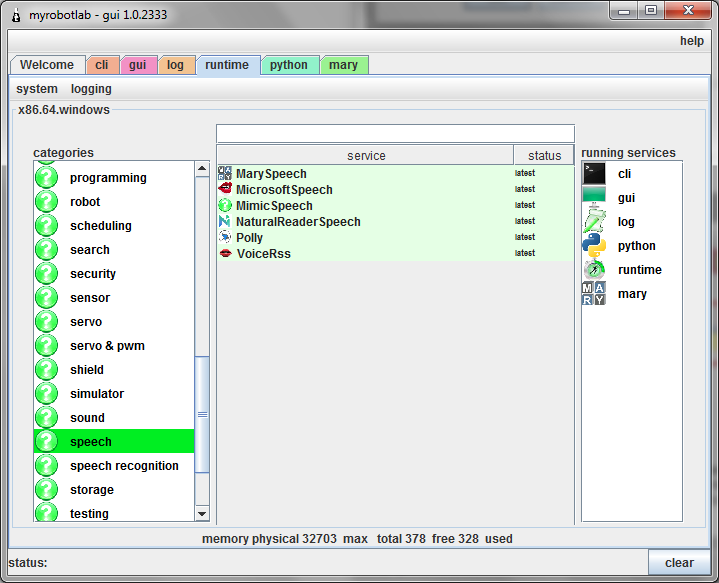Click the question icon beside programming

click(47, 178)
